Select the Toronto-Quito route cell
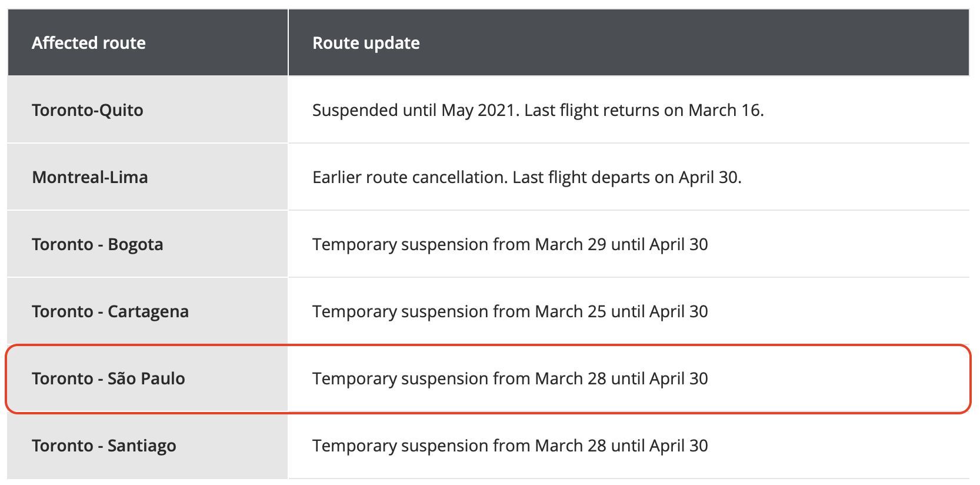Viewport: 980px width, 485px height. point(148,110)
